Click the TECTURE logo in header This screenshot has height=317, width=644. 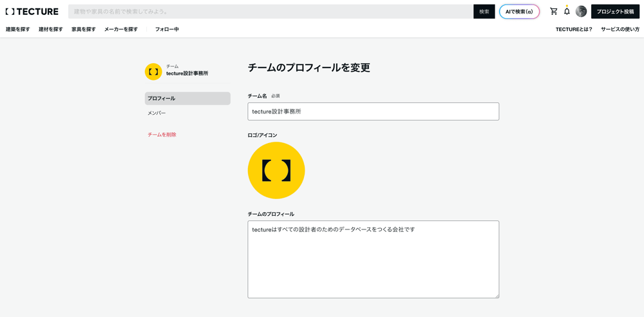[32, 12]
